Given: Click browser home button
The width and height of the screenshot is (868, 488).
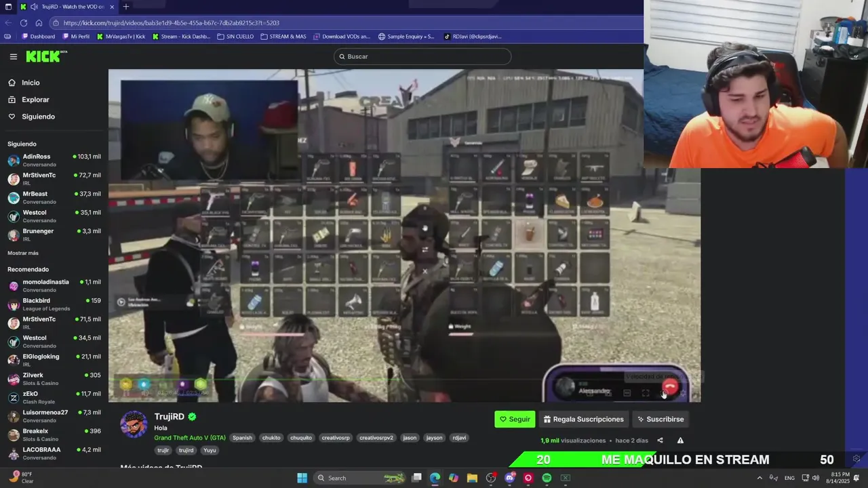Looking at the screenshot, I should (39, 22).
